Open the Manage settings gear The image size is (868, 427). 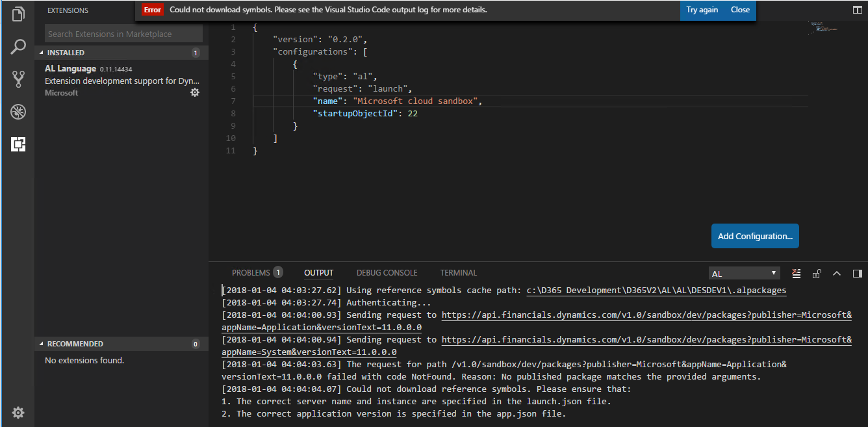tap(18, 413)
